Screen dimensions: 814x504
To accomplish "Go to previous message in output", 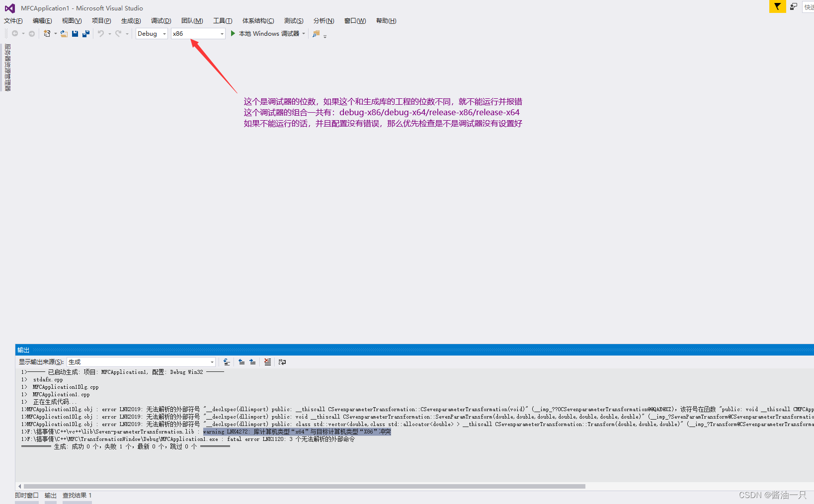I will [x=242, y=362].
